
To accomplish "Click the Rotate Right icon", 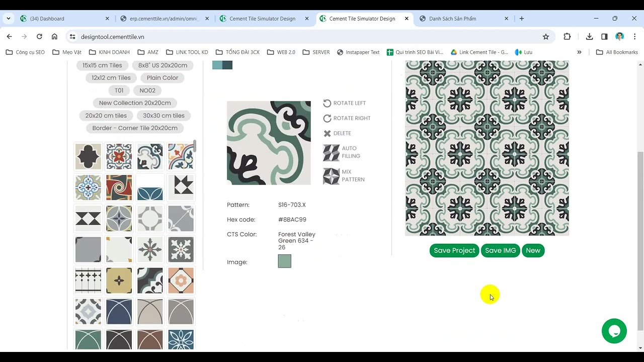I will point(327,118).
